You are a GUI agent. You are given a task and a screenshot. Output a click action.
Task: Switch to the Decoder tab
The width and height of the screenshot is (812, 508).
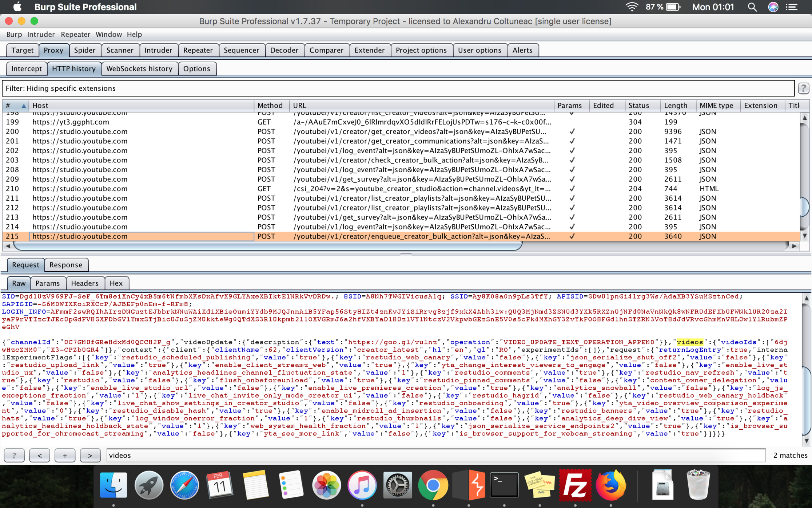pyautogui.click(x=284, y=50)
